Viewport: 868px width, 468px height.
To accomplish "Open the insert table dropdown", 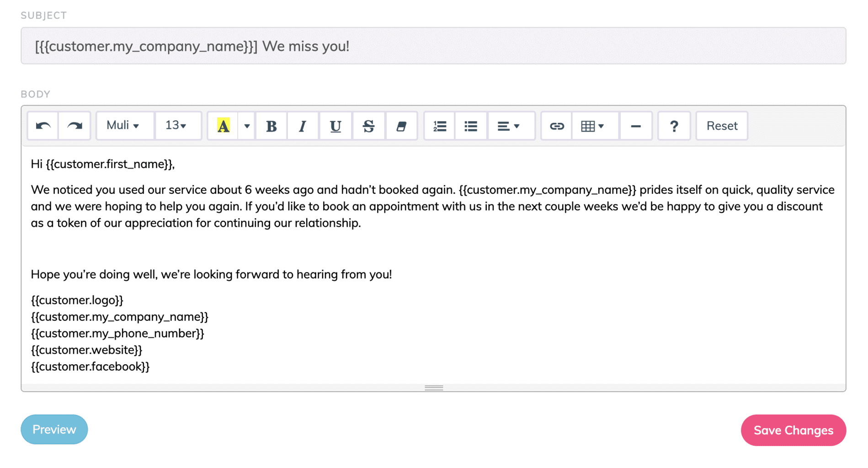I will coord(595,126).
